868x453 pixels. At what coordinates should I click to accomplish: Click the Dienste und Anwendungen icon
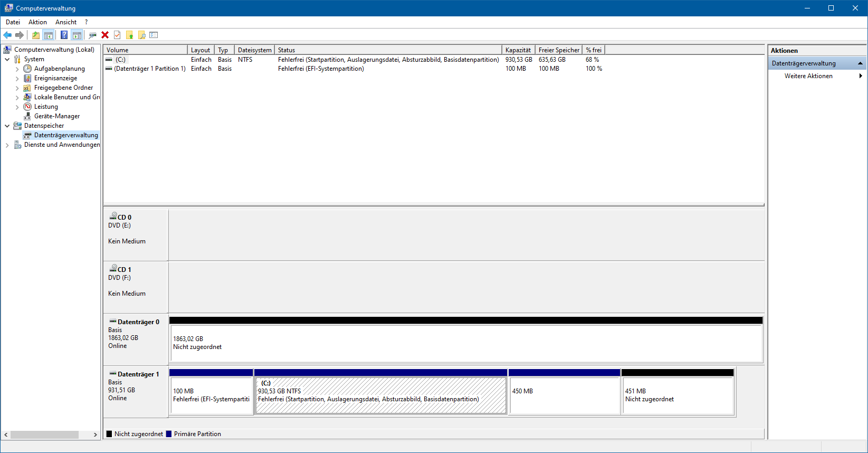tap(17, 145)
